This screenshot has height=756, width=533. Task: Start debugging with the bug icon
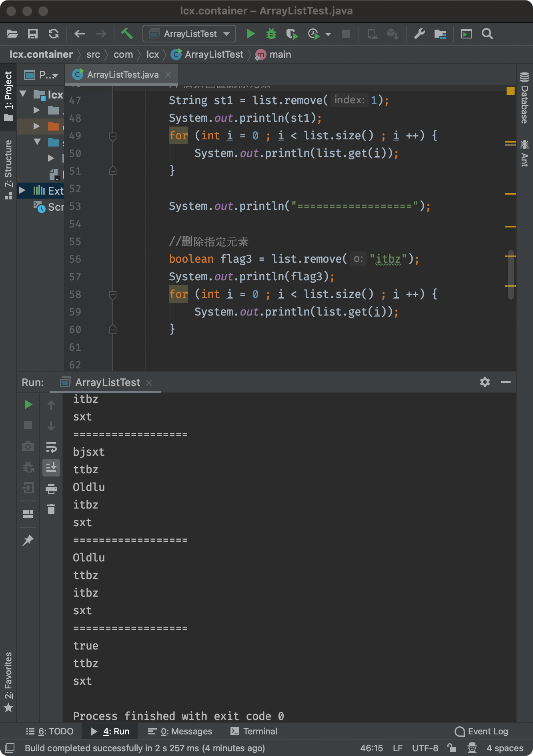click(271, 34)
